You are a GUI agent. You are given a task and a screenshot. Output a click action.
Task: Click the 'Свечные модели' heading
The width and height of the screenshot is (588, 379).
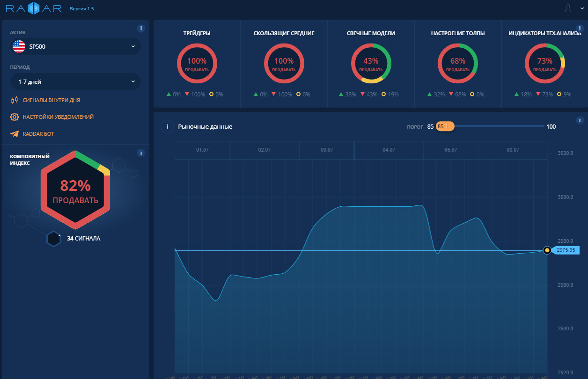[371, 33]
